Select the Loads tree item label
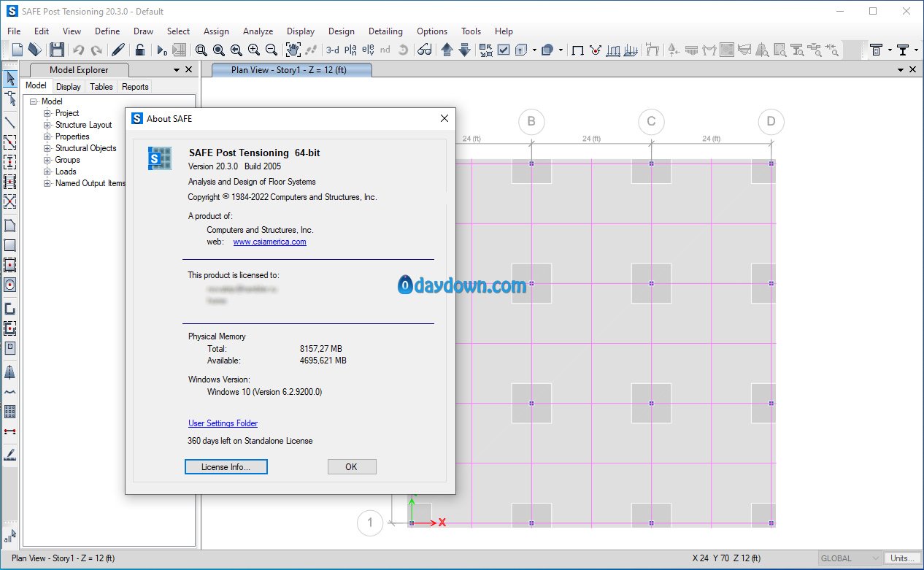The height and width of the screenshot is (570, 924). pyautogui.click(x=66, y=172)
